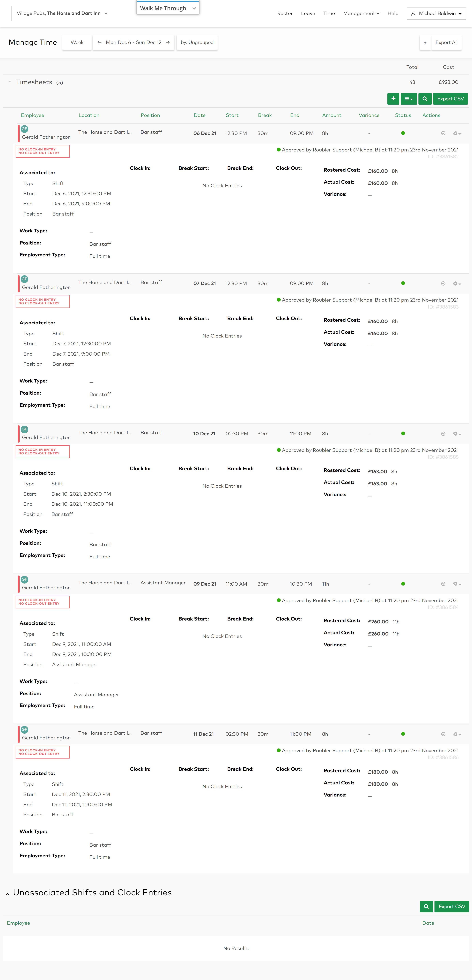Viewport: 472px width, 980px height.
Task: Sort by Employee in Unassociated Shifts table
Action: (x=18, y=923)
